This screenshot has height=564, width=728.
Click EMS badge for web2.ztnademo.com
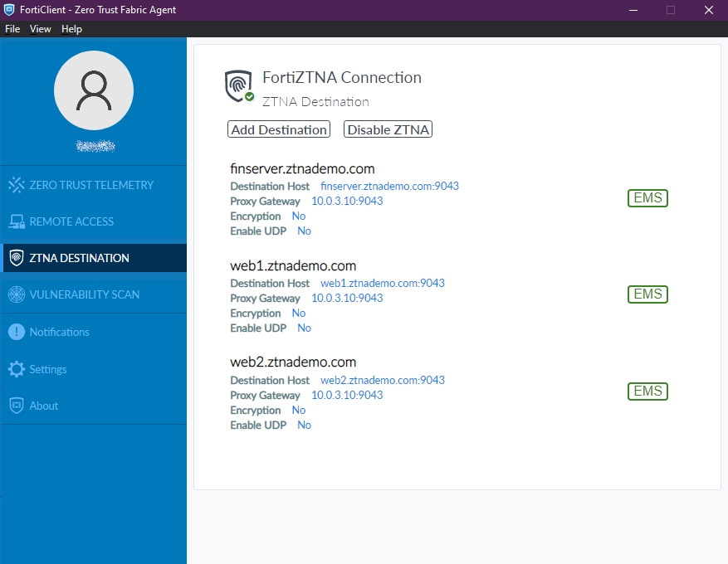[647, 391]
